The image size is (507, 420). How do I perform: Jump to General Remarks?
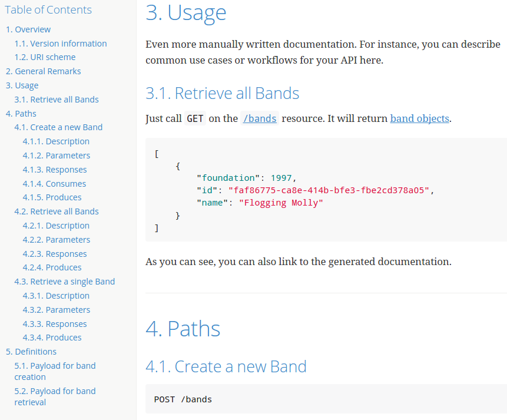coord(43,71)
